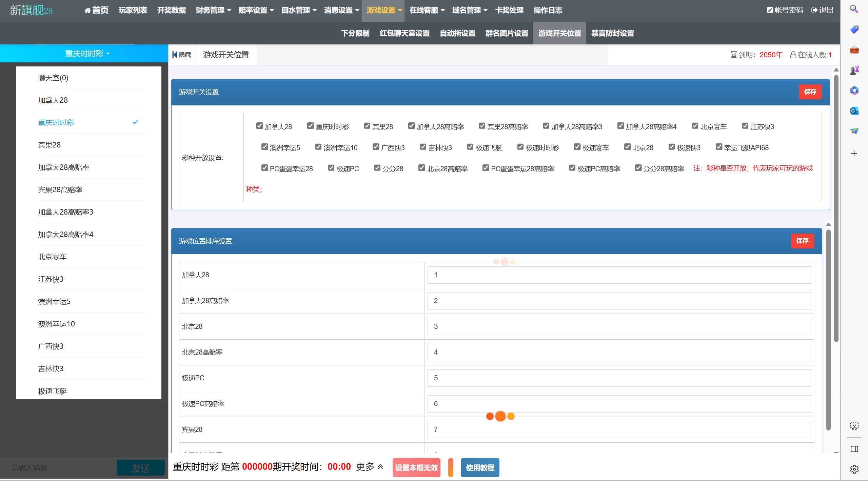The image size is (868, 481).
Task: Click 保存 in 游戏开关设置 header
Action: pos(810,92)
